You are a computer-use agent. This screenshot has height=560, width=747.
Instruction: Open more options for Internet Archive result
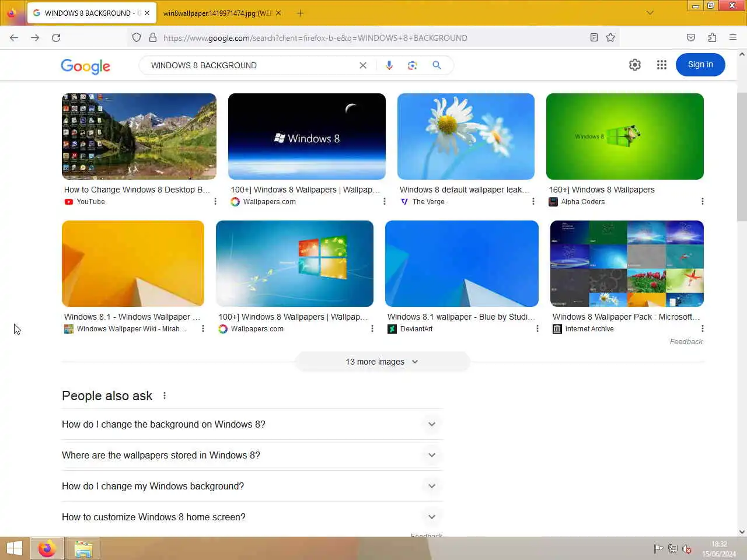tap(702, 328)
